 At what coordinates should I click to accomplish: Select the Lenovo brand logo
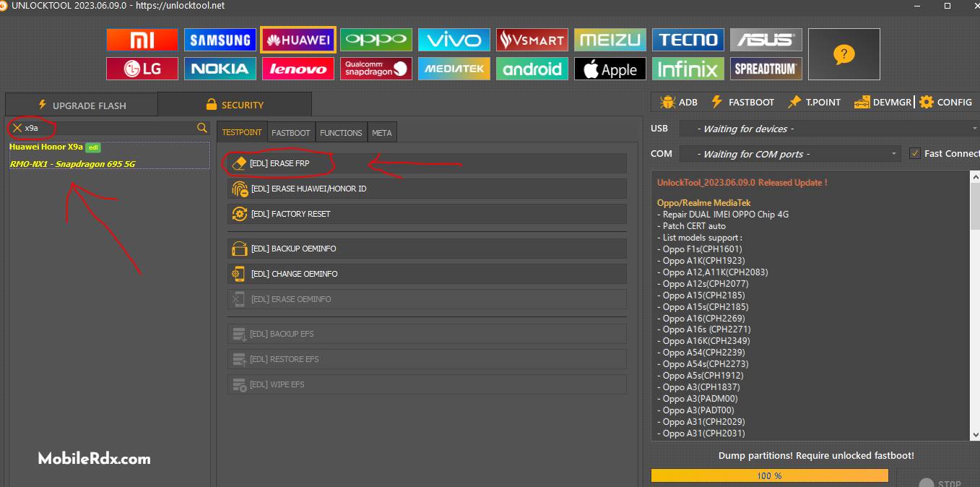click(298, 69)
